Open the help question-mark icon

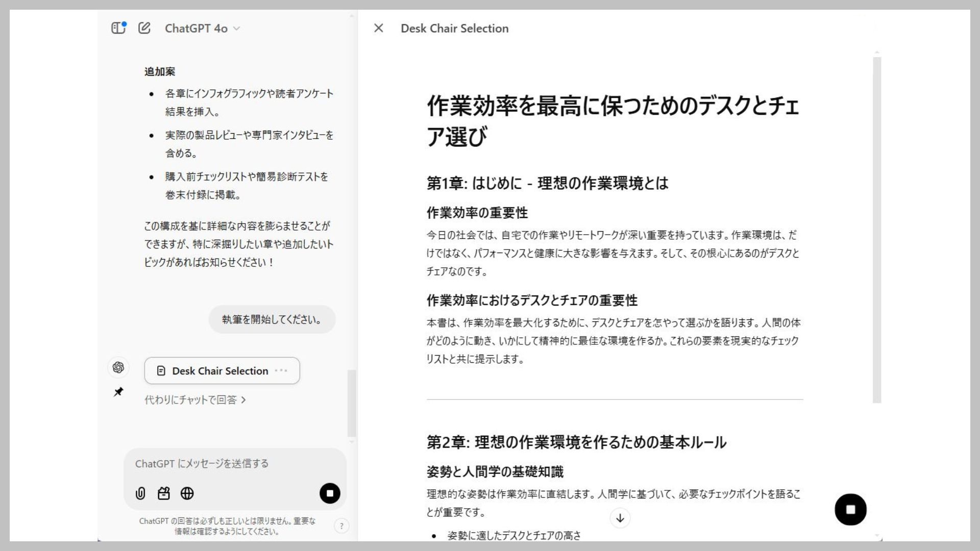click(x=342, y=525)
